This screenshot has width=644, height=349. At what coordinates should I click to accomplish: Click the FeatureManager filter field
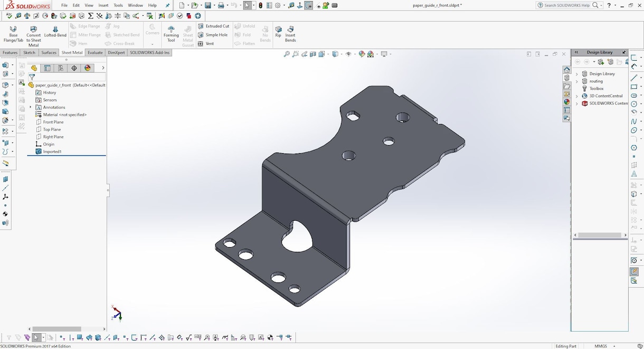tap(68, 77)
